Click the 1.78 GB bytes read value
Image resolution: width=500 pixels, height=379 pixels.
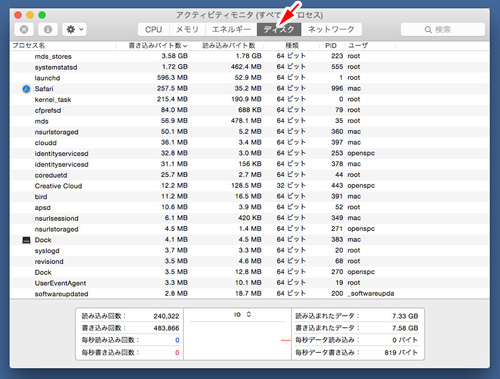pyautogui.click(x=248, y=56)
